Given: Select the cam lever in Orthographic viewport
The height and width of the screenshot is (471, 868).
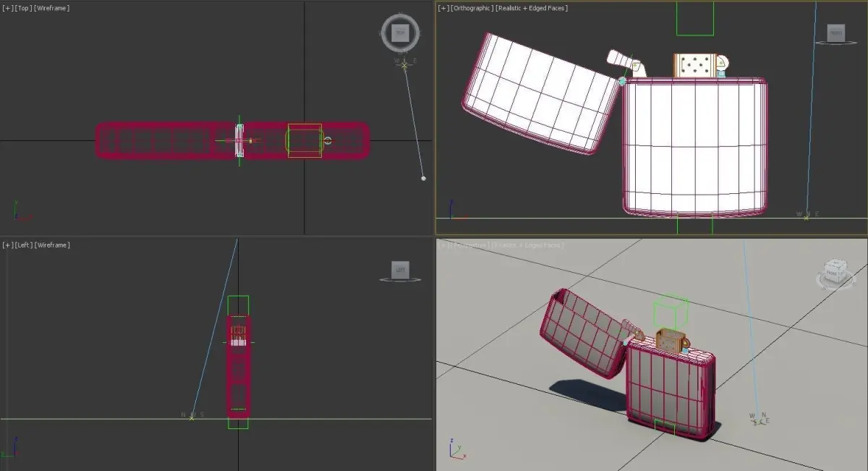Looking at the screenshot, I should (624, 61).
